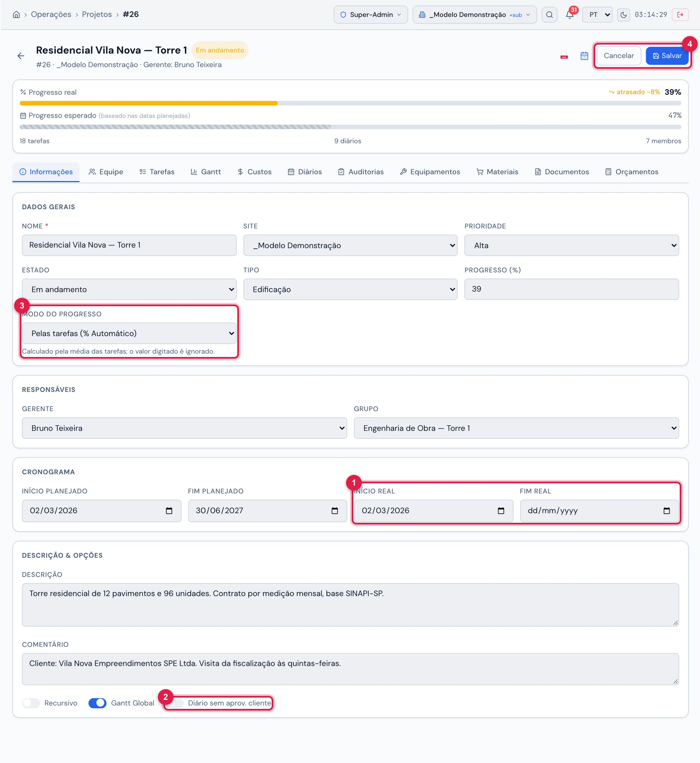700x763 pixels.
Task: Switch to the Equipe tab
Action: point(106,172)
